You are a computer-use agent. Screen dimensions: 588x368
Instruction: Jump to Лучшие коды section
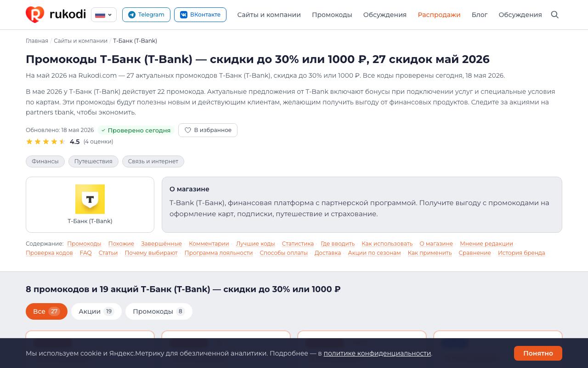coord(255,244)
